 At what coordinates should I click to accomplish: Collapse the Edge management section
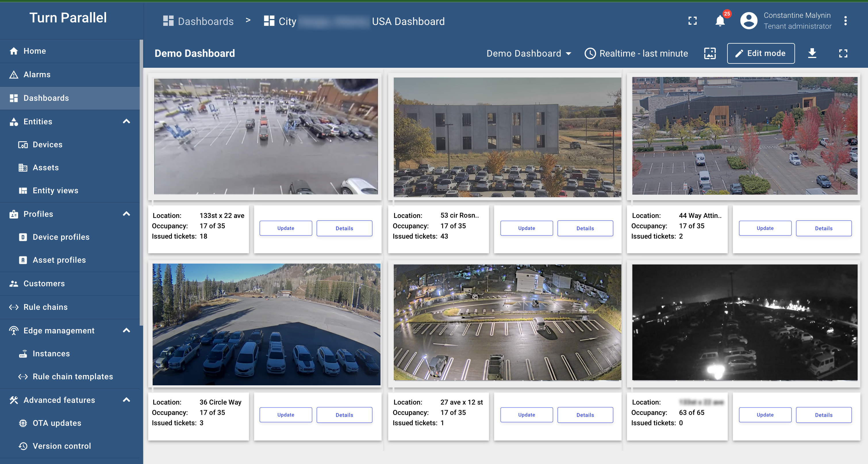point(126,330)
